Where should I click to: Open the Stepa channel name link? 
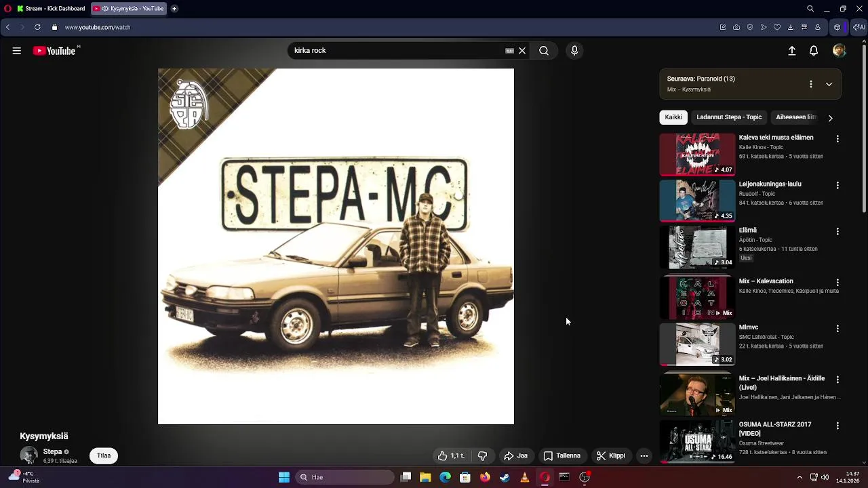53,452
